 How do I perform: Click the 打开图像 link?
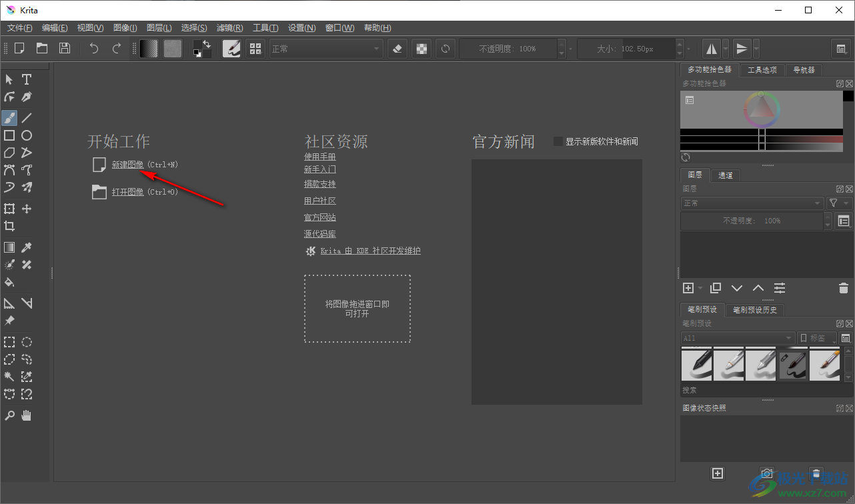pyautogui.click(x=127, y=191)
